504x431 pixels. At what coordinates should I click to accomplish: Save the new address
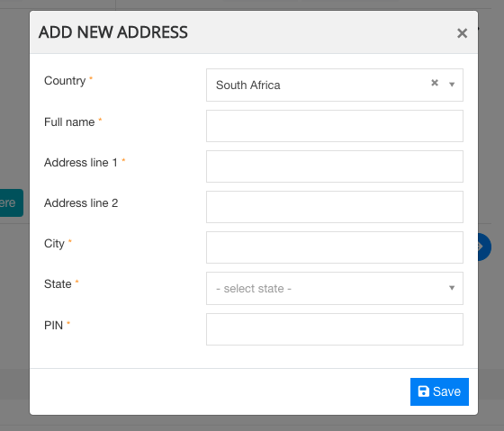tap(439, 391)
